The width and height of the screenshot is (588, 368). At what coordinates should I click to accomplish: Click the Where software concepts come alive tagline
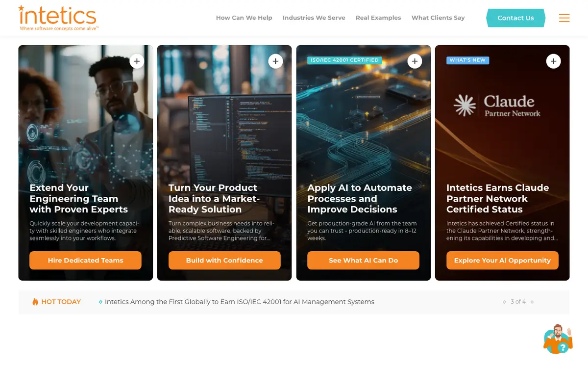59,28
